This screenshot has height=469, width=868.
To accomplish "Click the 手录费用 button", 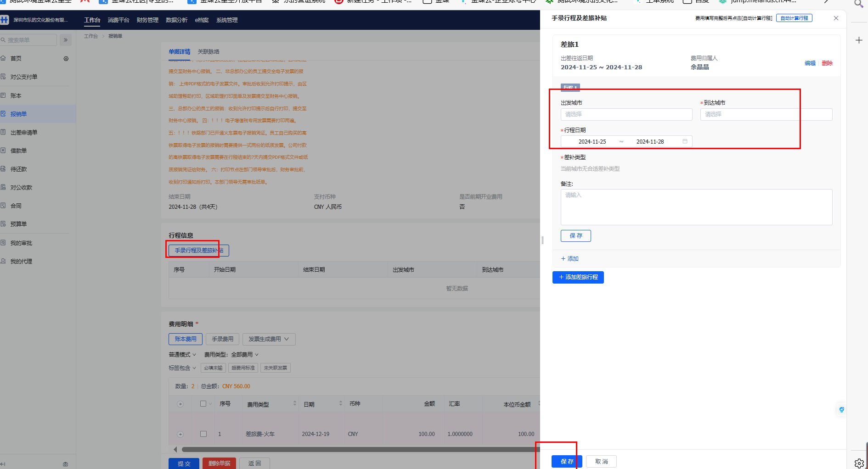I will [223, 339].
